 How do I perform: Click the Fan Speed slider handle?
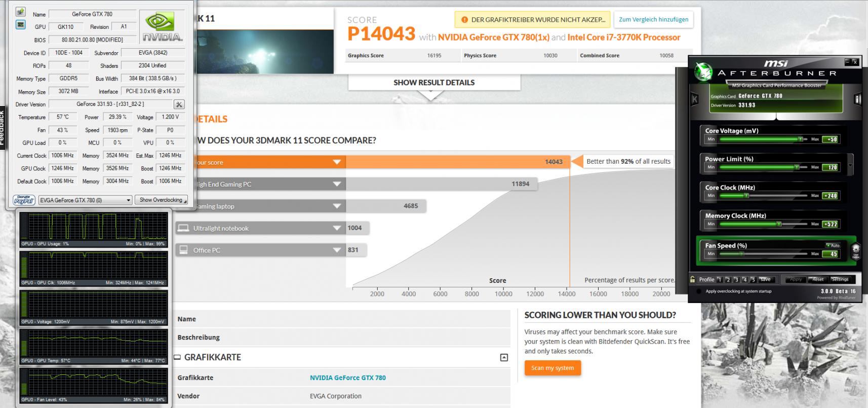(x=741, y=254)
